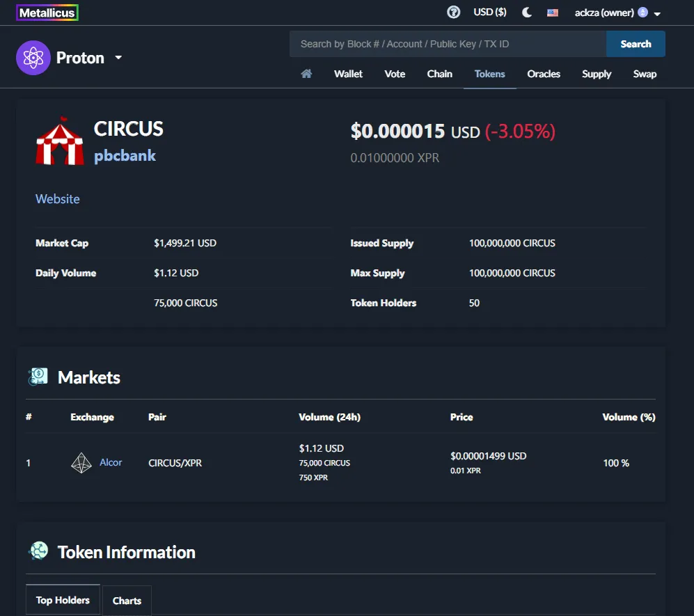Open the USD ($) currency selector

pos(489,13)
